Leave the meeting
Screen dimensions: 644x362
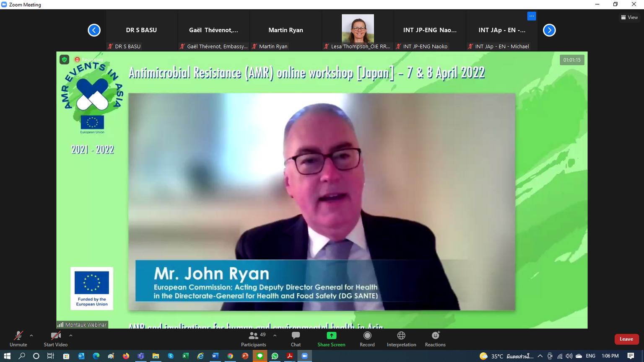pos(626,339)
